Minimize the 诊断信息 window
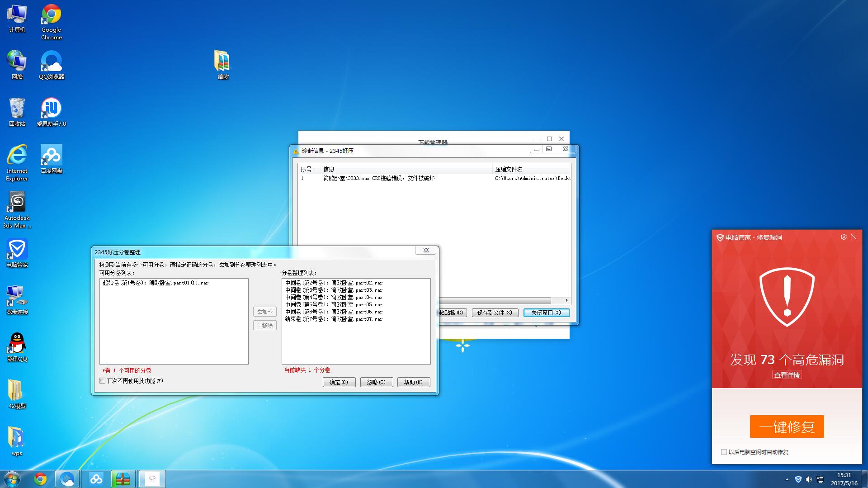This screenshot has width=868, height=488. click(x=537, y=149)
